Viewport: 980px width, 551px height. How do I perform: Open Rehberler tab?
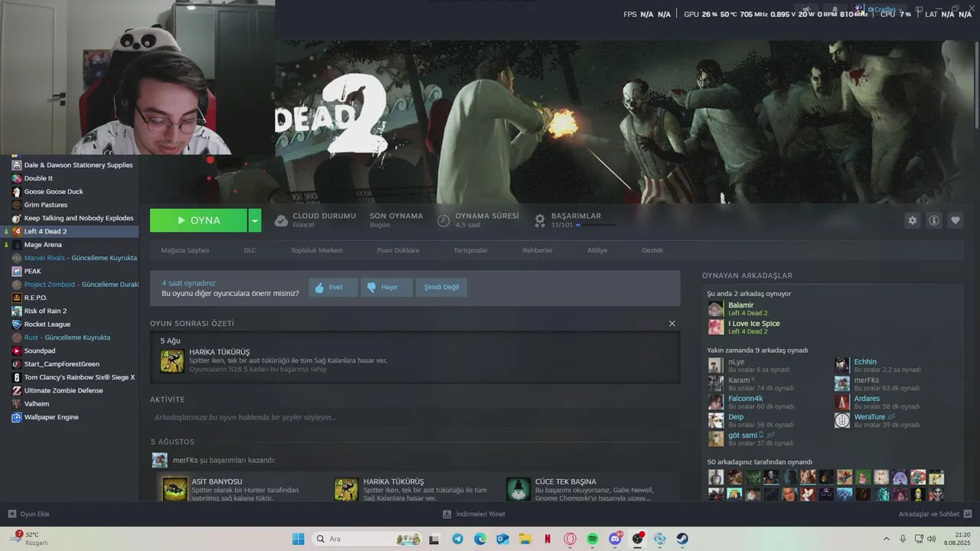pos(537,250)
